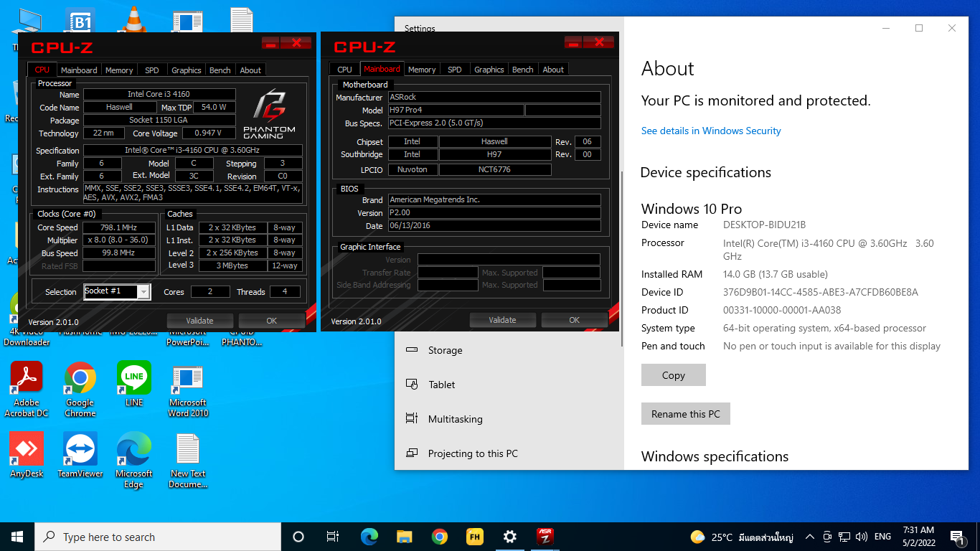Click Validate in the CPU-Z Processor window
980x551 pixels.
pyautogui.click(x=200, y=321)
